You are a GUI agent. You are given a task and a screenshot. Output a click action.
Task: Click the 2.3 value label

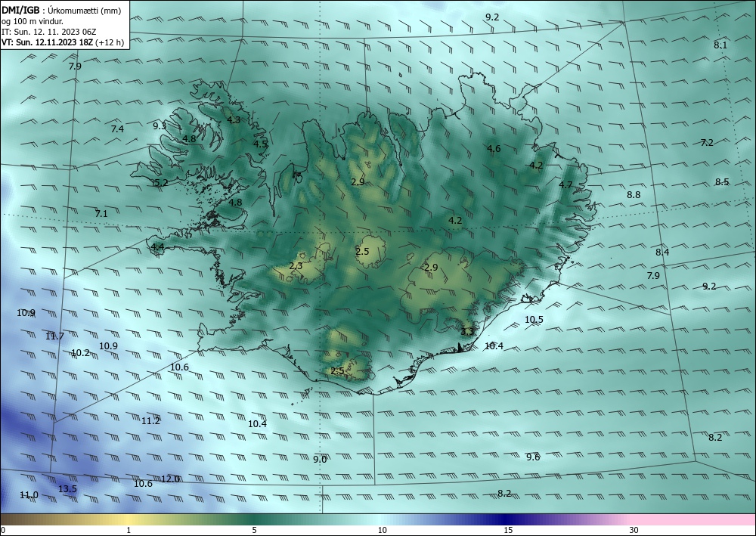coord(296,265)
